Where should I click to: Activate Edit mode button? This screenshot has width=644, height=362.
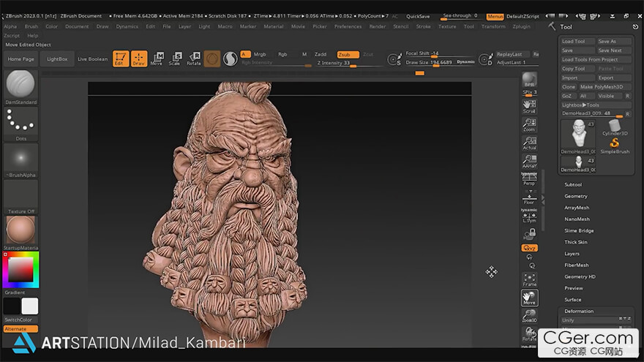tap(121, 59)
